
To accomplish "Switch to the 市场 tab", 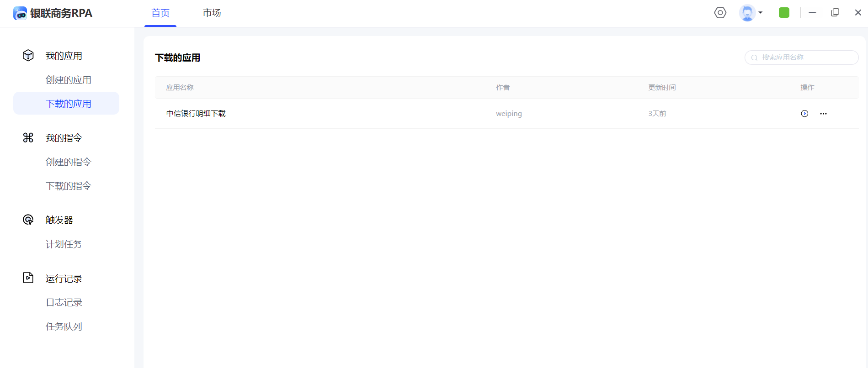I will tap(212, 13).
